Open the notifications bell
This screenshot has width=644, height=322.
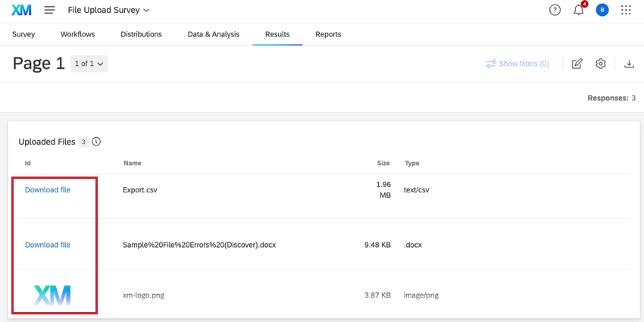point(579,10)
